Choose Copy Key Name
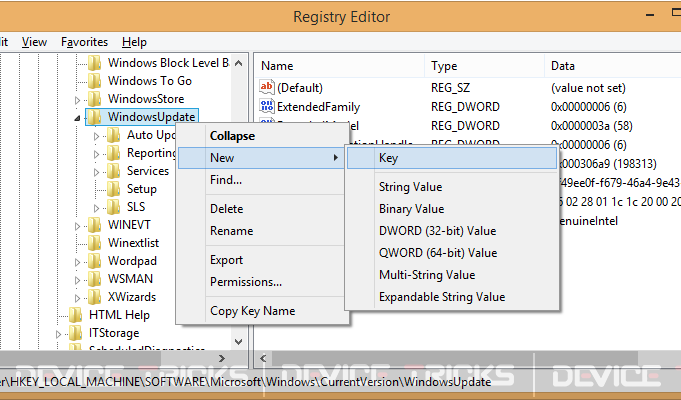681x400 pixels. (261, 311)
